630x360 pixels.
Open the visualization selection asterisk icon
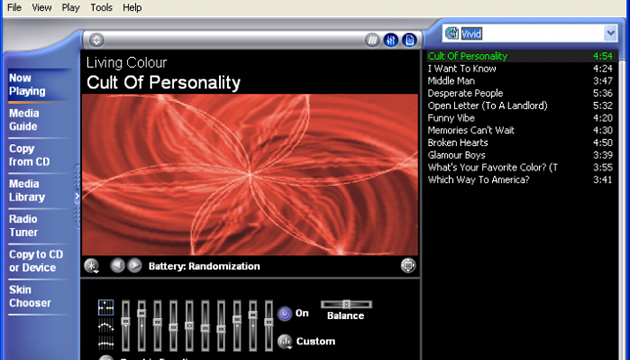[x=92, y=266]
